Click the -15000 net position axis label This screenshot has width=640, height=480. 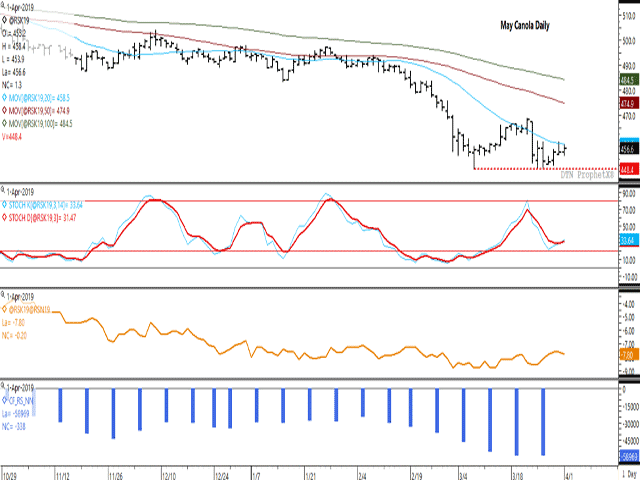[631, 407]
